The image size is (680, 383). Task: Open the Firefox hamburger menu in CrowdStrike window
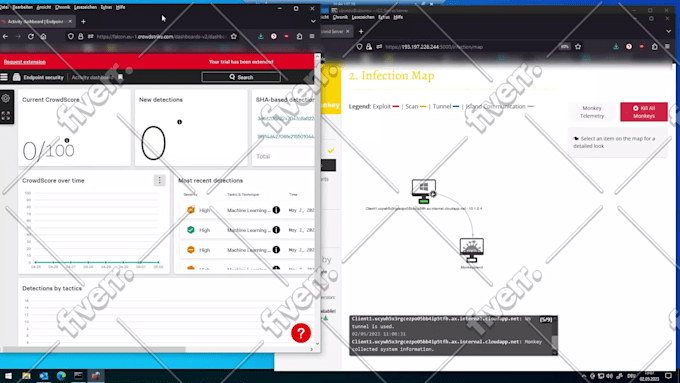click(312, 36)
